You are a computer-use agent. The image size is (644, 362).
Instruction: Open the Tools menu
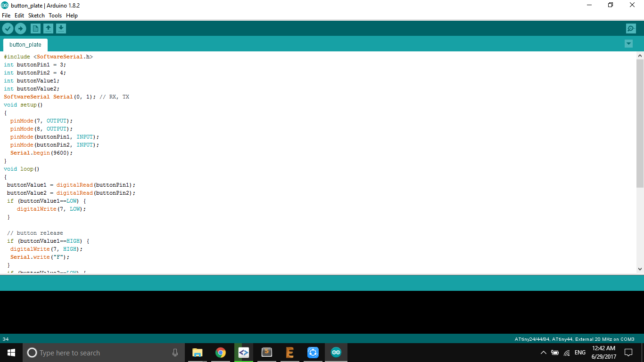[x=55, y=16]
